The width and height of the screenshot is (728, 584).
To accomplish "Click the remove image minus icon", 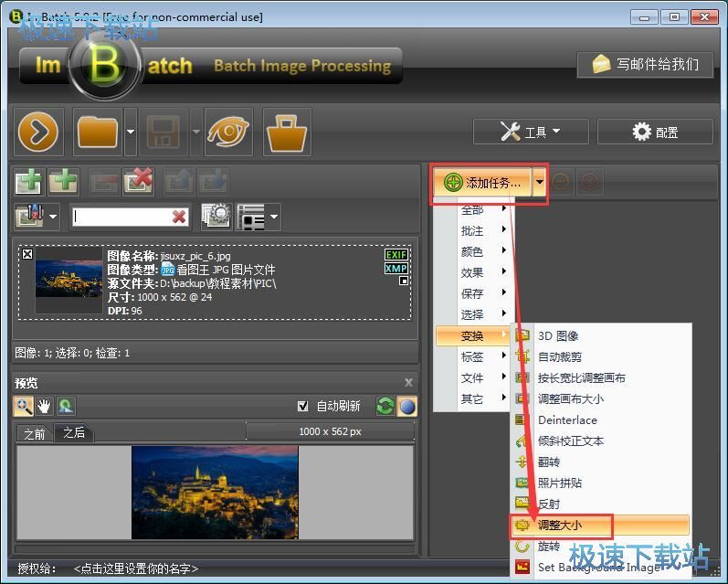I will tap(103, 182).
